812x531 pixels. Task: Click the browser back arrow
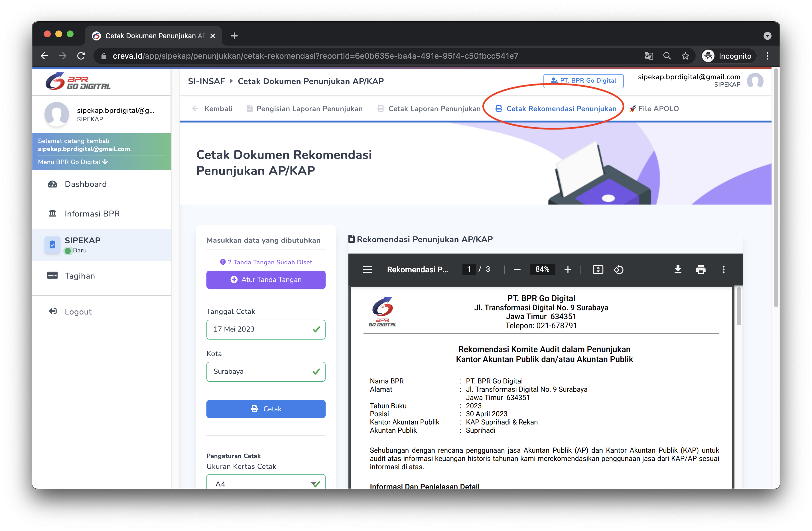point(44,56)
